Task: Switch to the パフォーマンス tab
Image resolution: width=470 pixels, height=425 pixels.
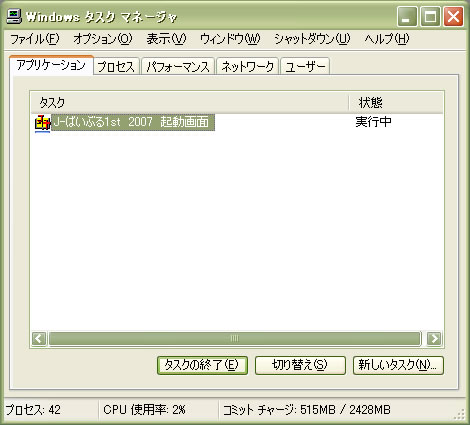Action: click(x=178, y=67)
